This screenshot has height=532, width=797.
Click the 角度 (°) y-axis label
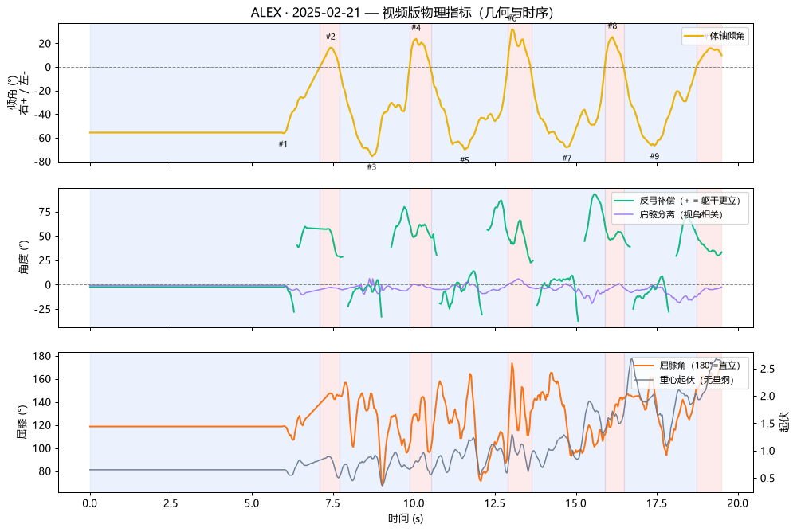23,258
